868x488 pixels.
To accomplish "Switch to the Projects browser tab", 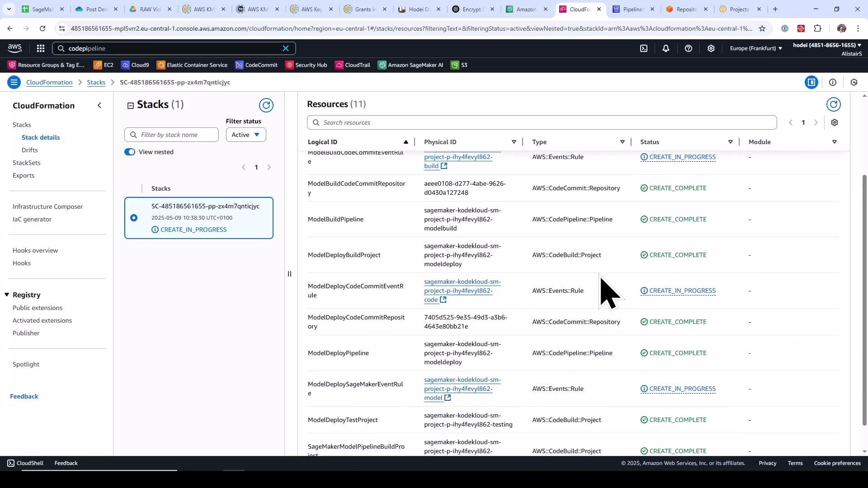I will pyautogui.click(x=741, y=9).
